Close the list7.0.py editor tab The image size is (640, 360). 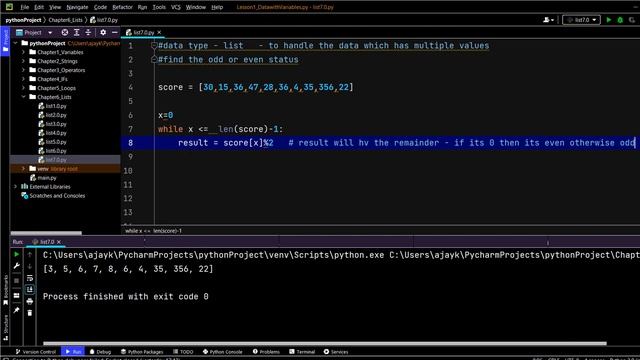tap(159, 32)
